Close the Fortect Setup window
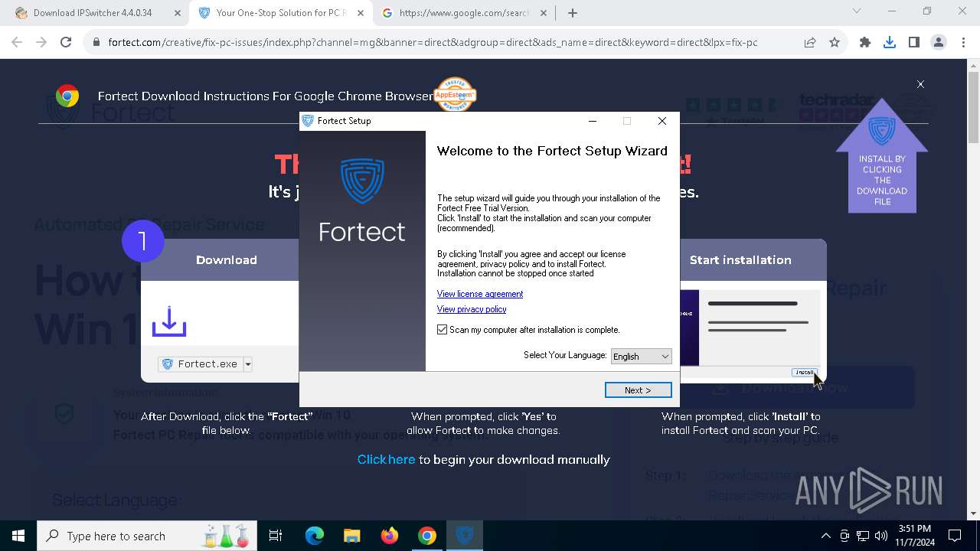980x551 pixels. 662,121
